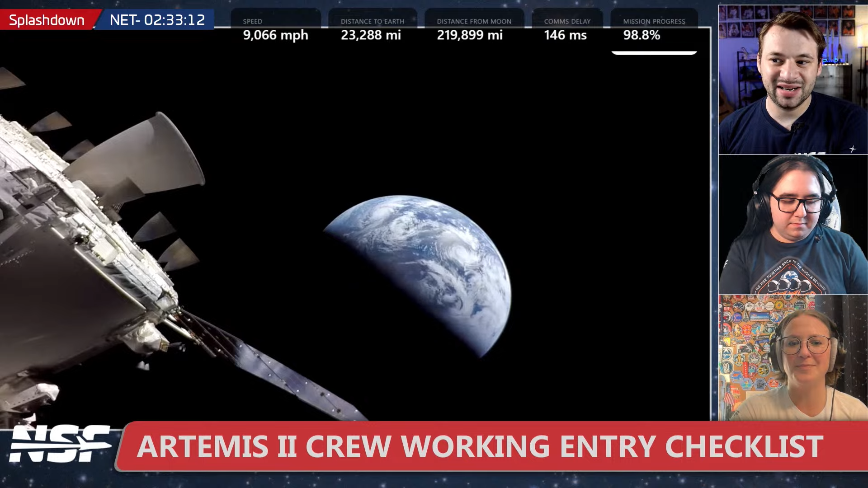The width and height of the screenshot is (868, 488).
Task: Click the Comms Delay readout
Action: tap(565, 35)
